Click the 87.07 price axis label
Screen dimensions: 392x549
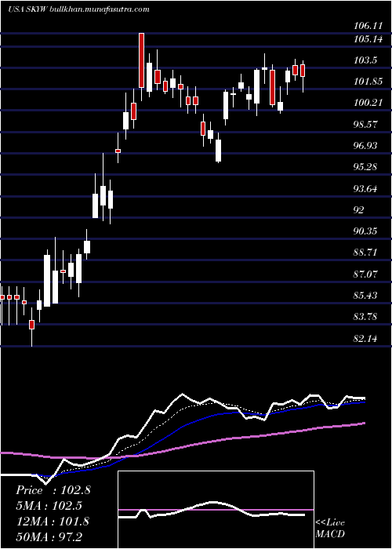point(365,274)
